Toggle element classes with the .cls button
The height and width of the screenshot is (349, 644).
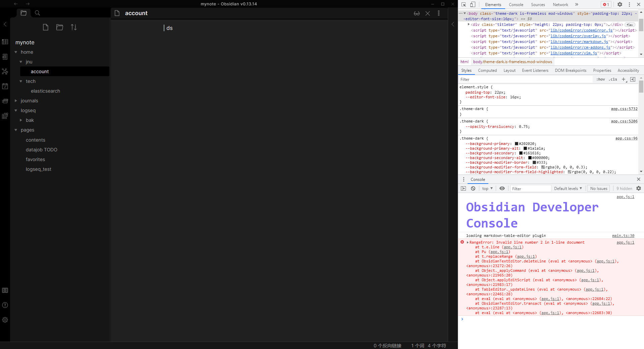[x=613, y=79]
